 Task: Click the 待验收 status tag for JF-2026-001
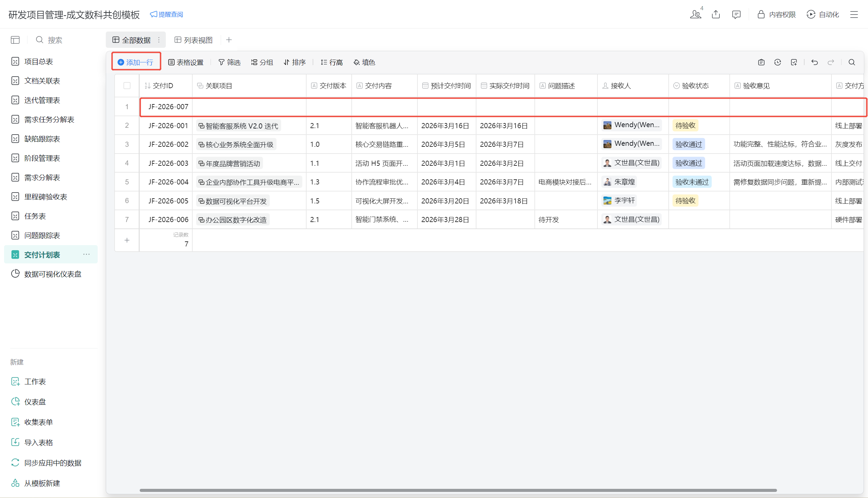[x=685, y=125]
